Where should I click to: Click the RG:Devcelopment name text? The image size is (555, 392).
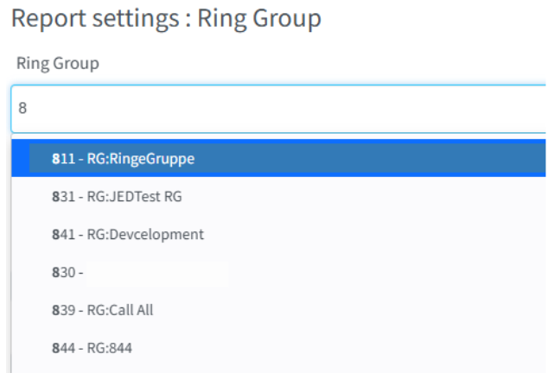click(x=145, y=235)
